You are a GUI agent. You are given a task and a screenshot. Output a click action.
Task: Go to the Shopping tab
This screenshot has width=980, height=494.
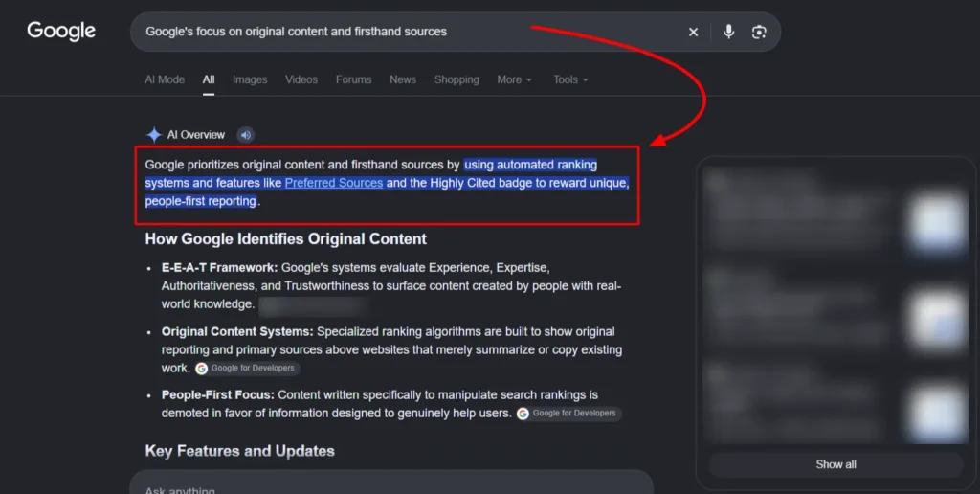pos(457,79)
